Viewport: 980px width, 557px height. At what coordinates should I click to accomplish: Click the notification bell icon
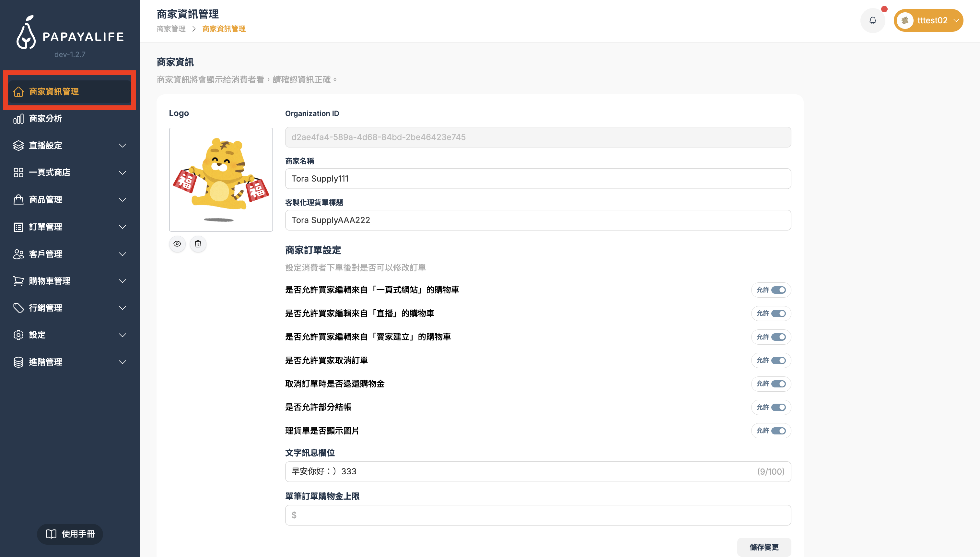(x=872, y=20)
